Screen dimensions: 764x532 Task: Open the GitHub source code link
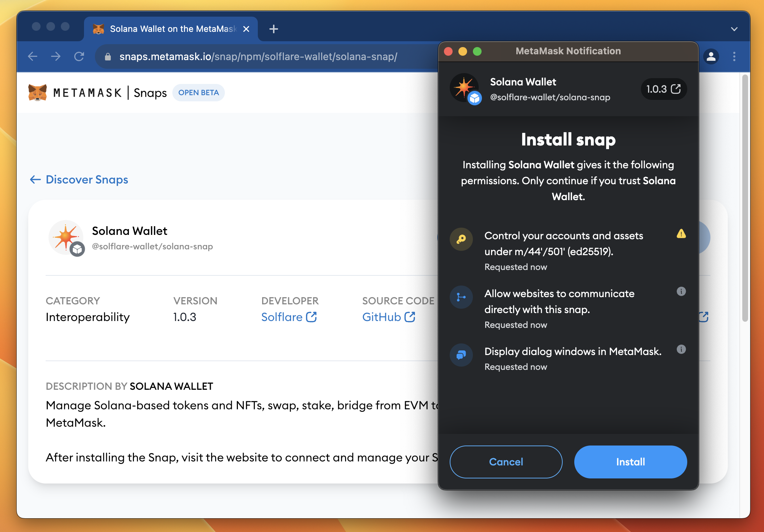point(389,317)
